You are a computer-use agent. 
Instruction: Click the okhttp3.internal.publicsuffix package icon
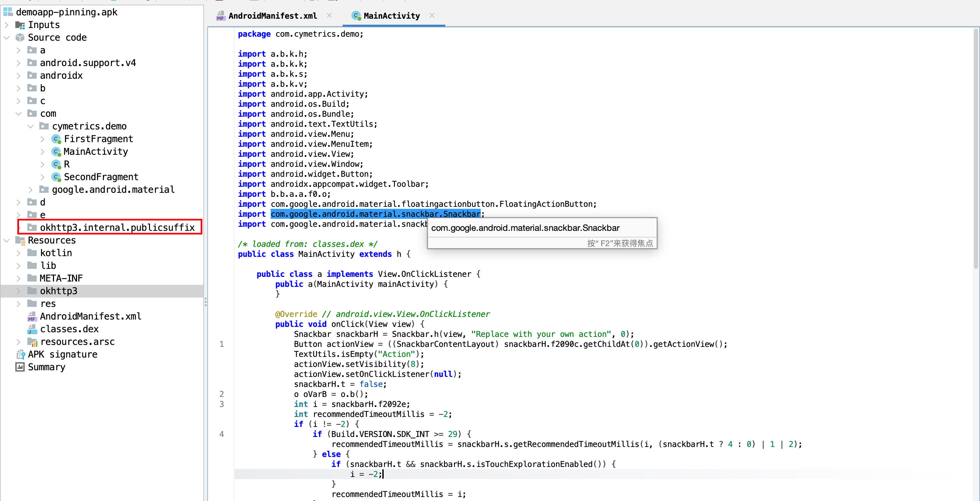pyautogui.click(x=32, y=227)
